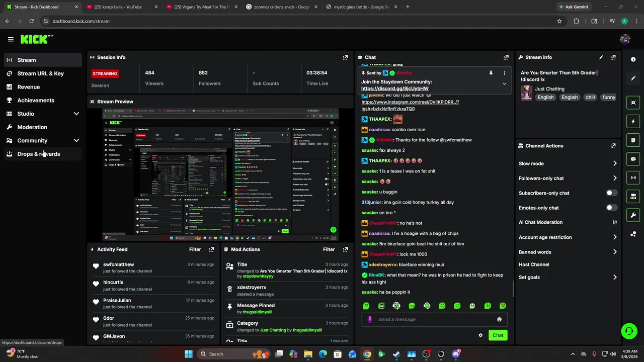Viewport: 644px width, 362px height.
Task: Pop out the Activity Feed panel
Action: (x=211, y=249)
